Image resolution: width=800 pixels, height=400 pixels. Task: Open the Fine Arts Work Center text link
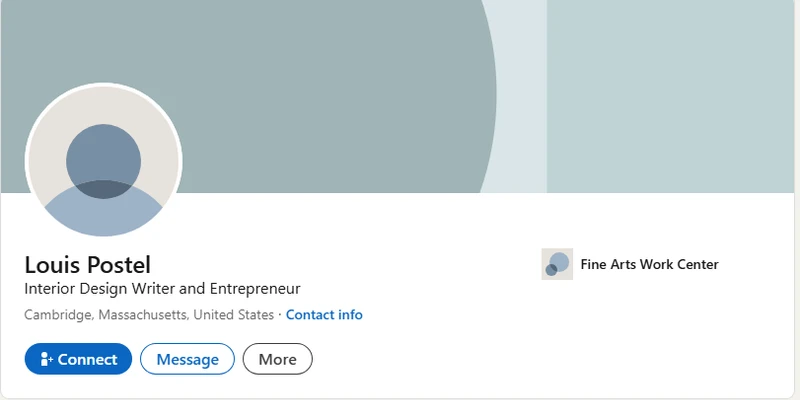(649, 265)
